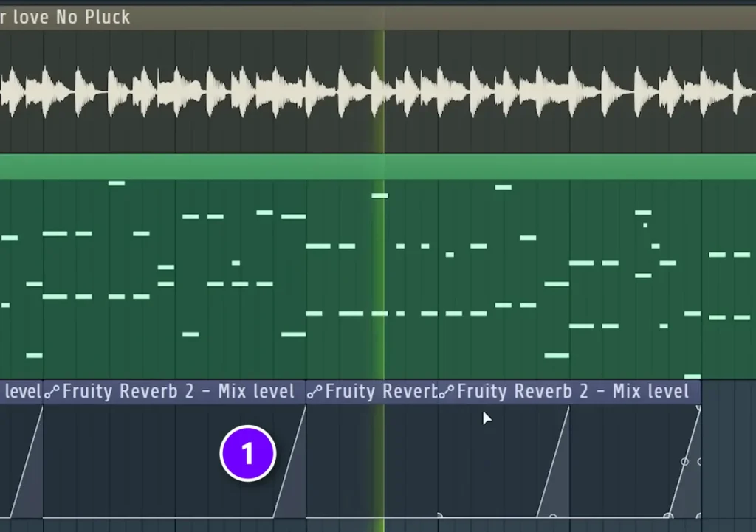Click "Fruity Reverb 2 - Mix level" title of rightmost clip
Screen dimensions: 756x532
pos(573,391)
